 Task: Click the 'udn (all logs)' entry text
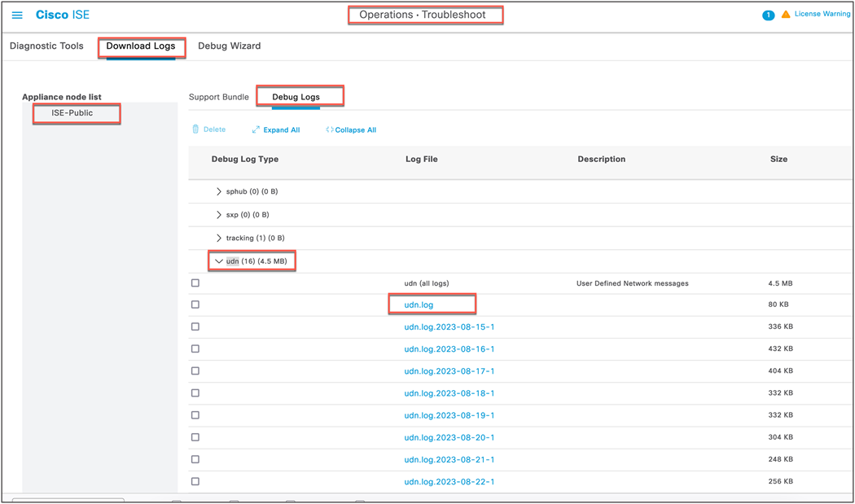tap(427, 283)
